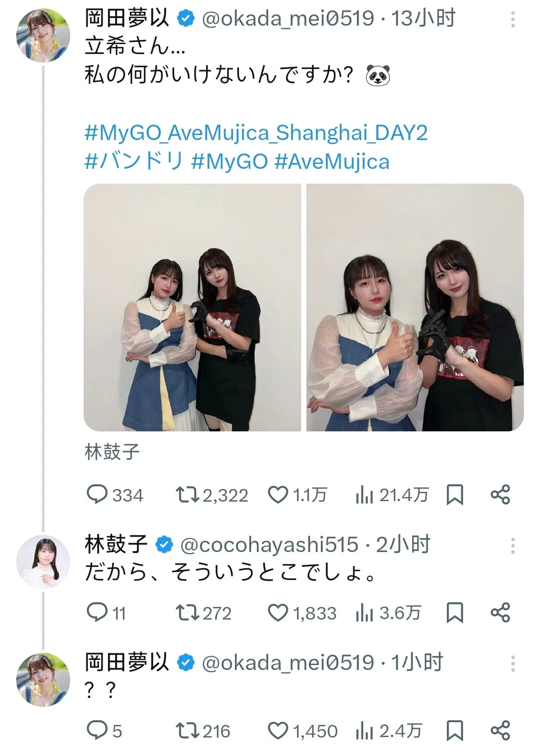Open the left full-body photo thumbnail
The width and height of the screenshot is (540, 756).
(192, 308)
